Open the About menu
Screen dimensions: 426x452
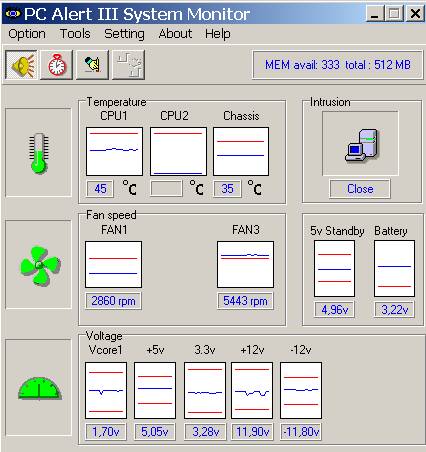(175, 34)
